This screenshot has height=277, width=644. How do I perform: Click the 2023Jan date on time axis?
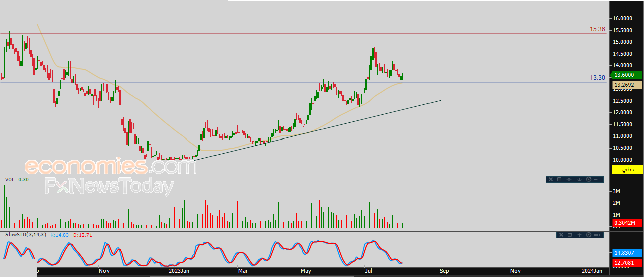[x=179, y=271]
